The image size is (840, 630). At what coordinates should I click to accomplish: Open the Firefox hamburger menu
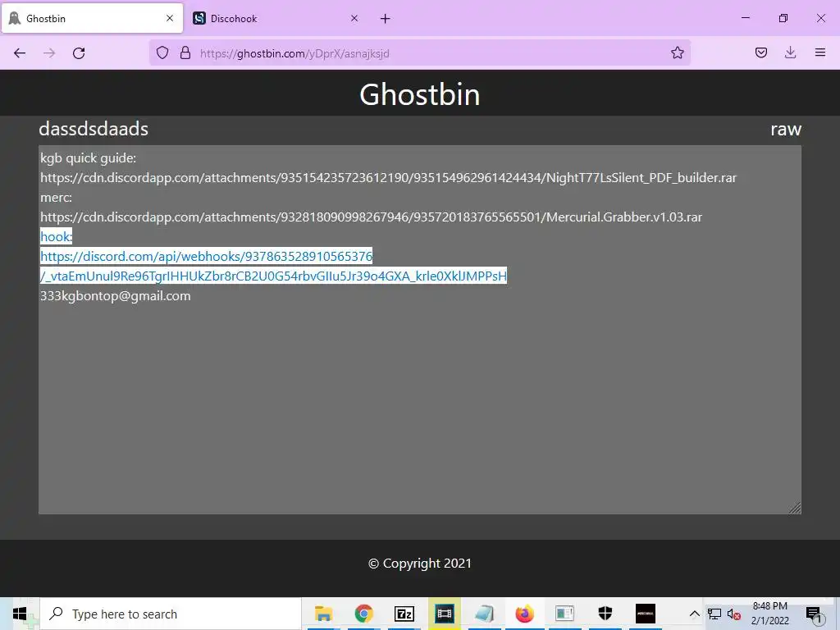point(819,52)
